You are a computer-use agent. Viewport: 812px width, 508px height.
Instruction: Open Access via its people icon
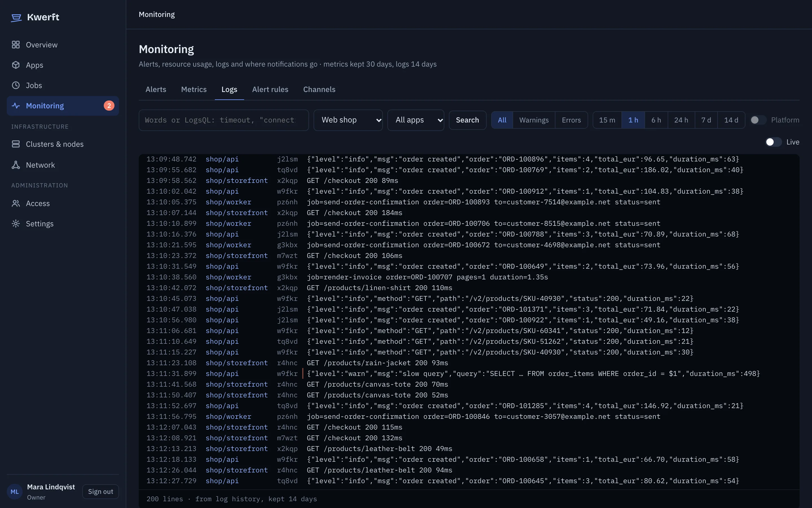(16, 203)
